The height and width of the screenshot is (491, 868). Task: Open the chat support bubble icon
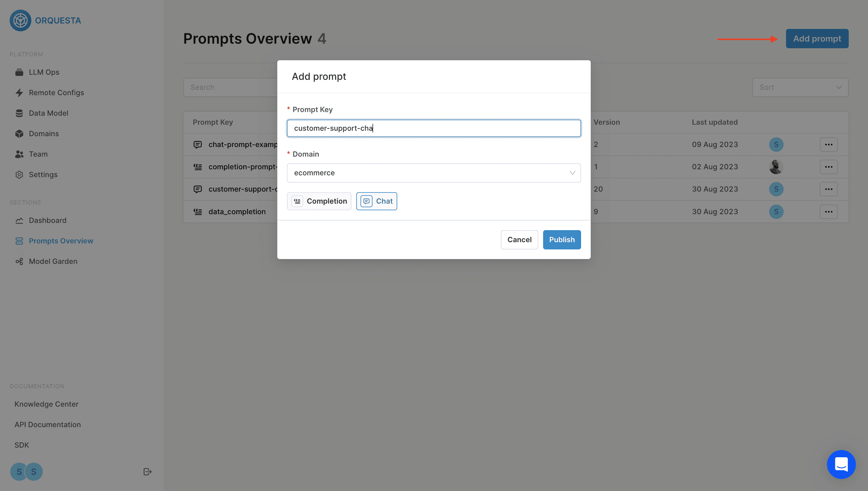(841, 464)
